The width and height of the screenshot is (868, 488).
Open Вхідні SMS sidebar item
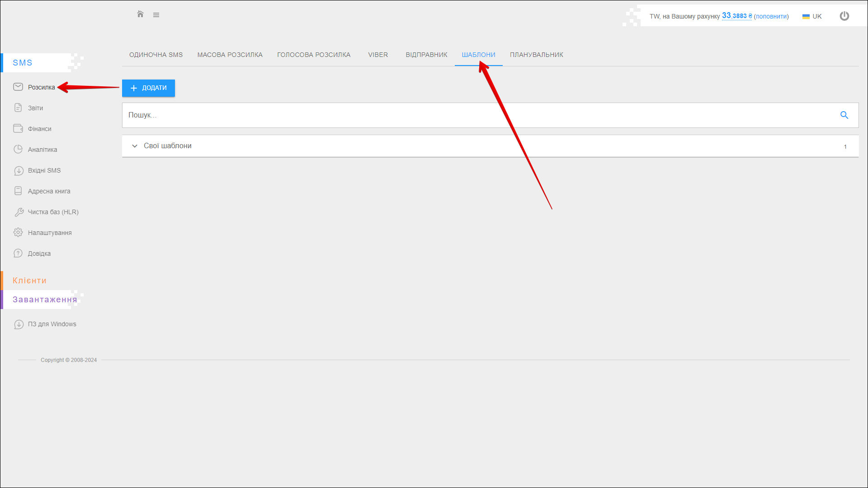point(44,170)
